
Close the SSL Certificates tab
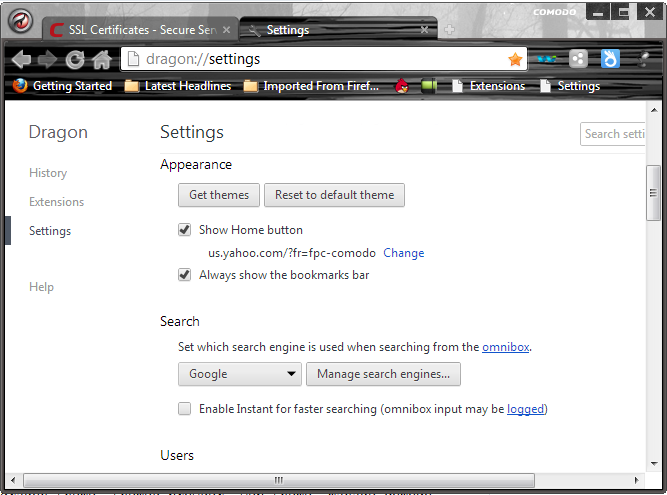226,30
